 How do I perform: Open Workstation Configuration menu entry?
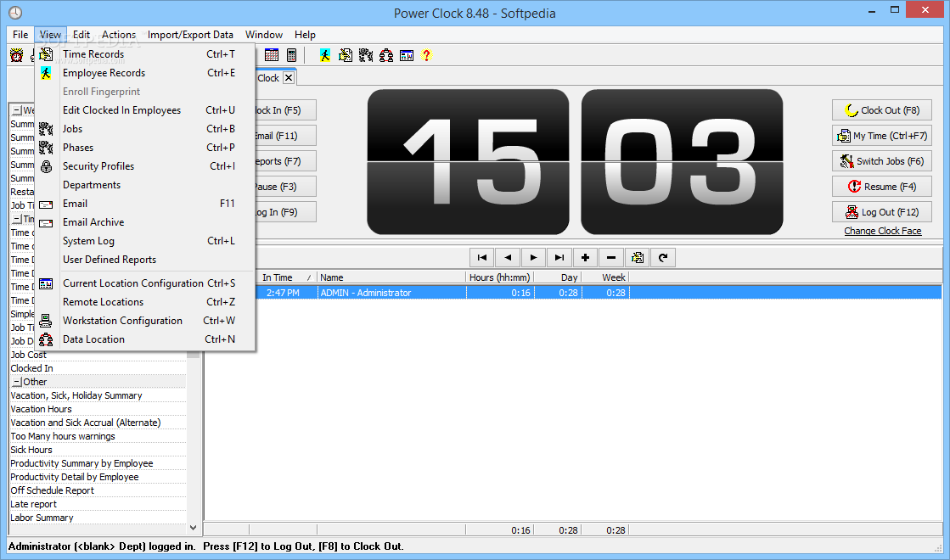point(145,321)
